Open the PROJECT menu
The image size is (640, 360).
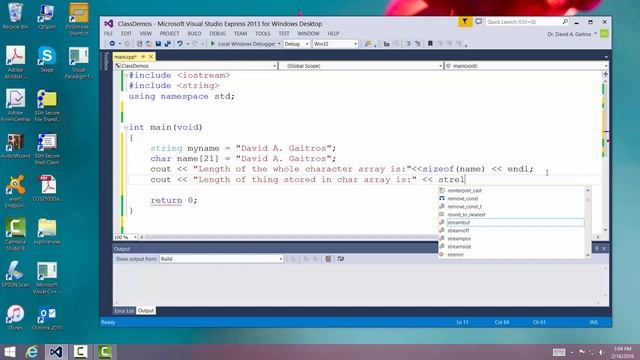pos(169,33)
